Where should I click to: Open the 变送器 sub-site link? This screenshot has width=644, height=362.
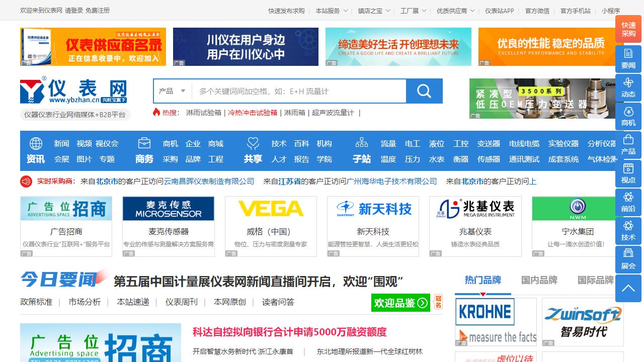click(x=489, y=143)
